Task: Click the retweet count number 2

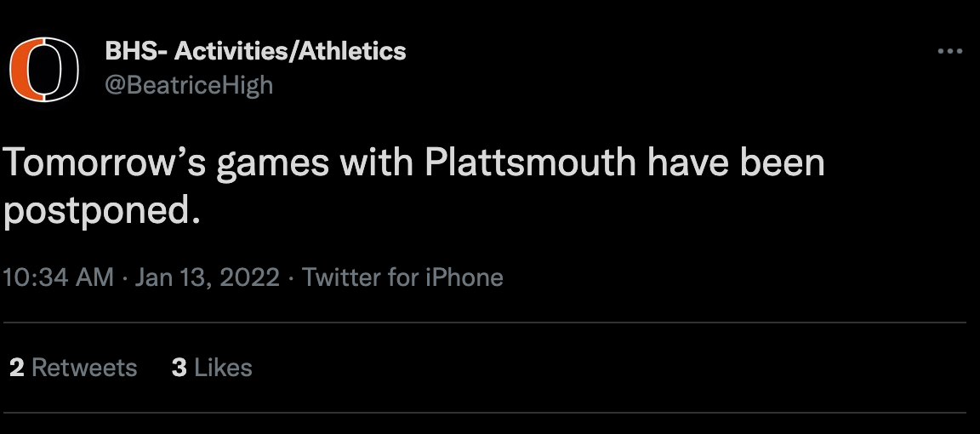Action: 17,368
